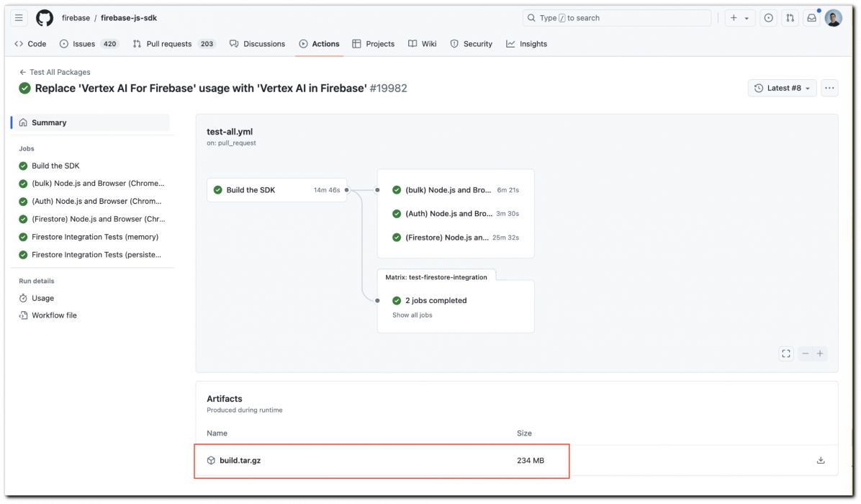
Task: Select the Build the SDK job
Action: tap(55, 166)
